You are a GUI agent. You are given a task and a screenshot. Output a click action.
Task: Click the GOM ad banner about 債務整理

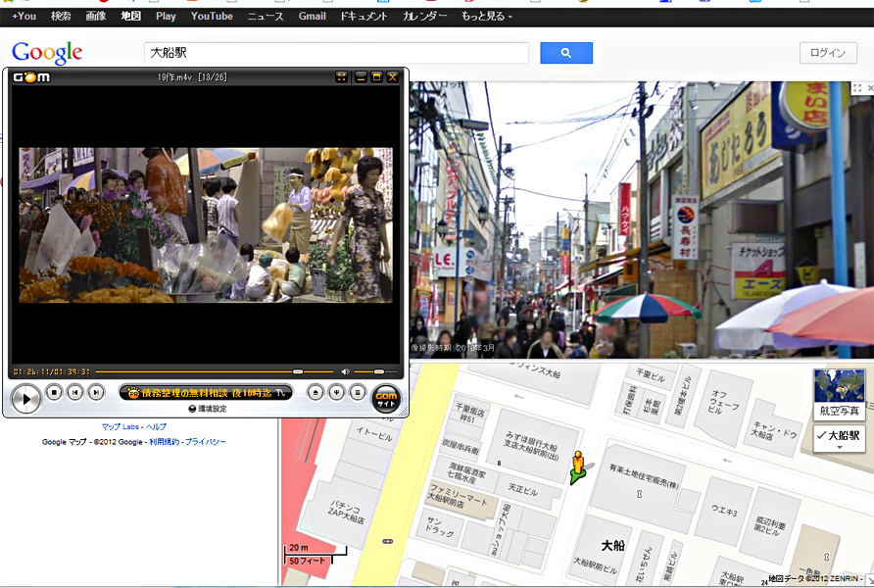tap(206, 393)
